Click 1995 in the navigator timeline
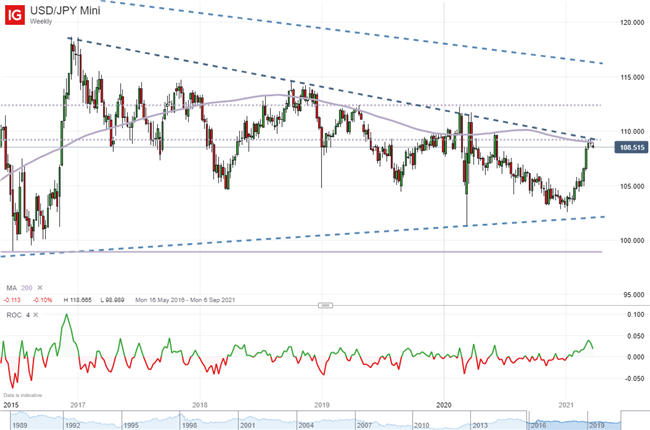This screenshot has height=430, width=650. point(131,425)
